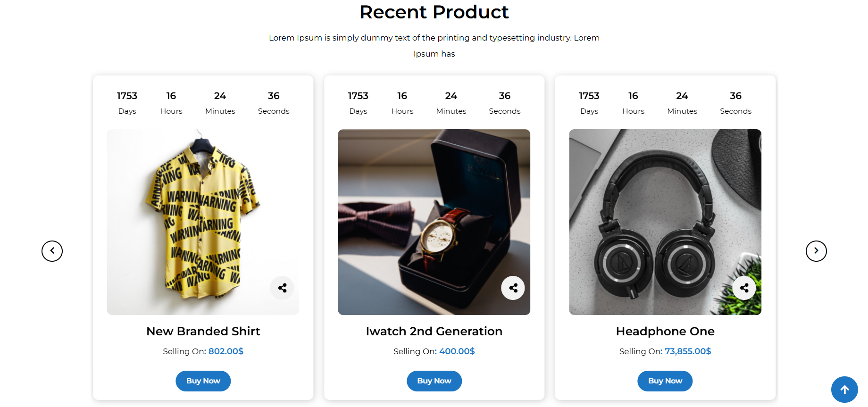The width and height of the screenshot is (868, 407).
Task: Select the 802.00$ price
Action: (226, 351)
